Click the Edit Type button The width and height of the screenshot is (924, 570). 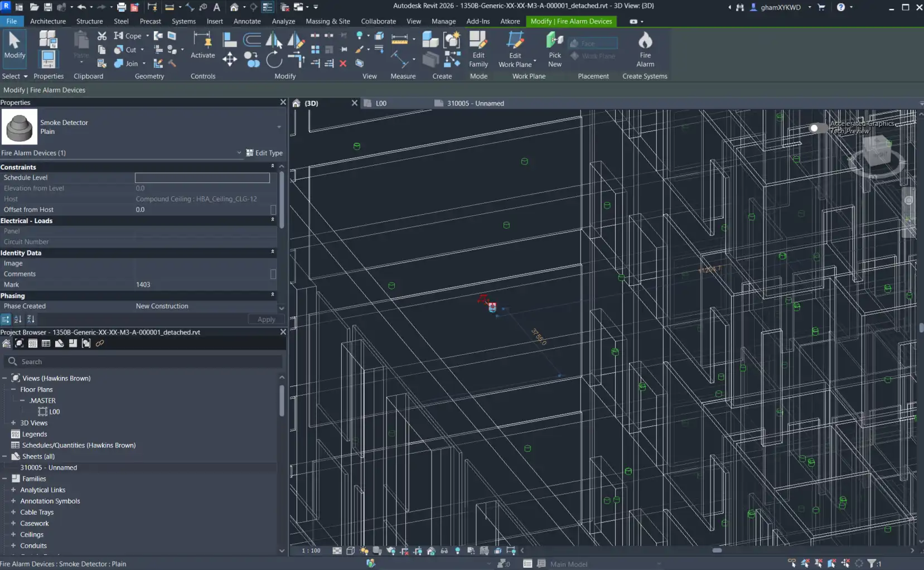click(264, 153)
